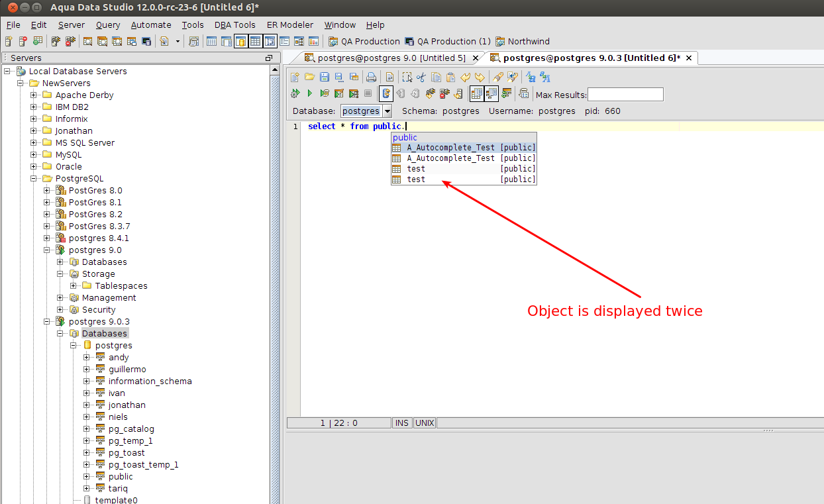Viewport: 824px width, 504px height.
Task: Collapse the PostgreSQL folder
Action: pos(34,178)
